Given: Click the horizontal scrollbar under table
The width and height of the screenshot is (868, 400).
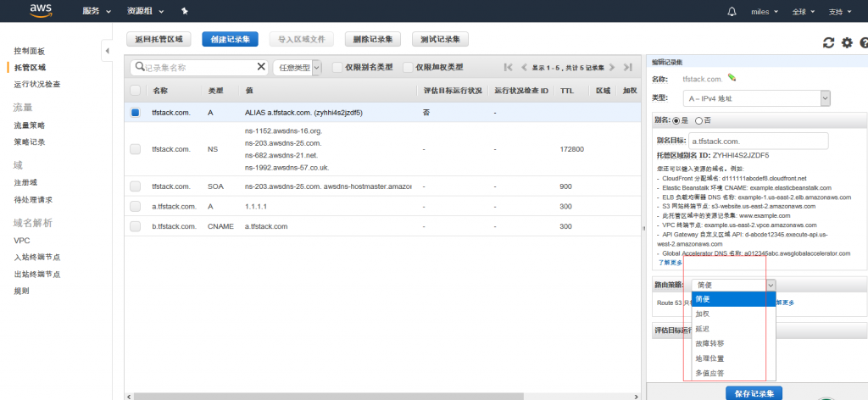Looking at the screenshot, I should 329,396.
